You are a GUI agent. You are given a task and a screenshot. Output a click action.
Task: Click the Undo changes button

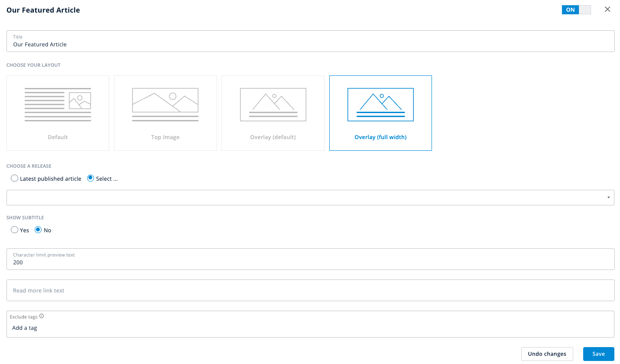click(547, 354)
